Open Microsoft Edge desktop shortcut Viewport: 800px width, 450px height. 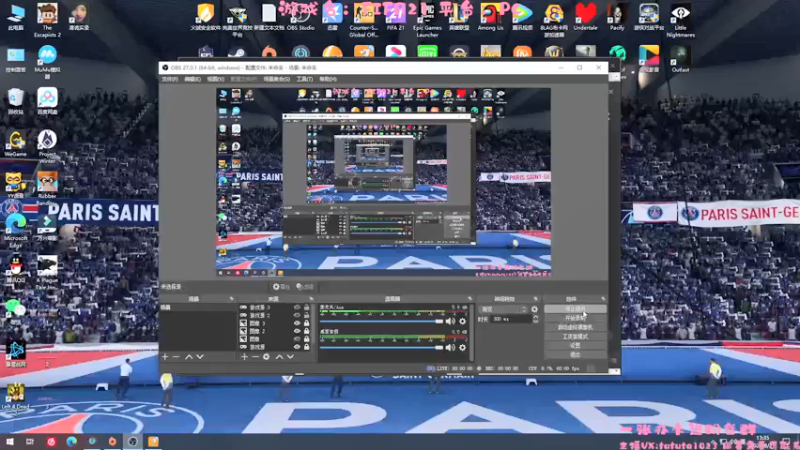coord(16,231)
